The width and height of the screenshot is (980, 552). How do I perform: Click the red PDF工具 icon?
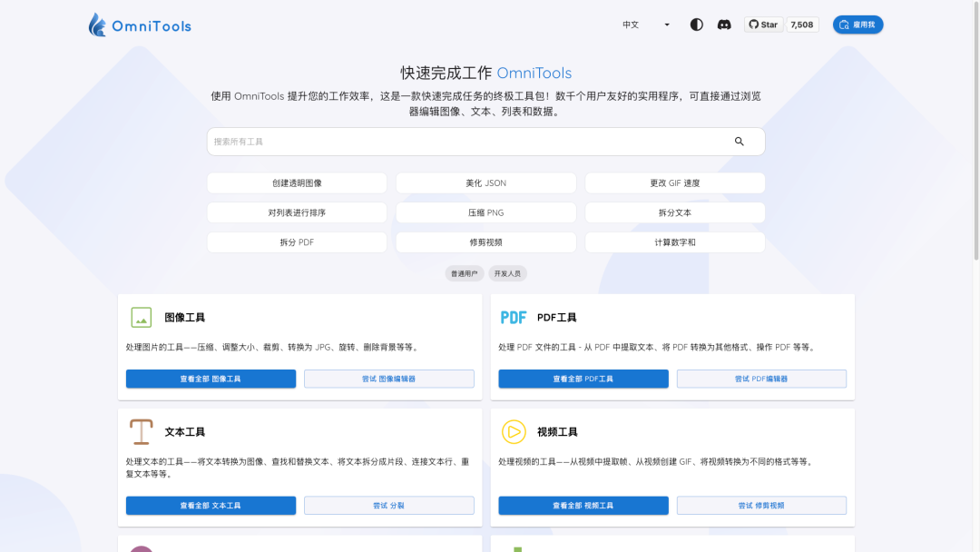tap(514, 317)
